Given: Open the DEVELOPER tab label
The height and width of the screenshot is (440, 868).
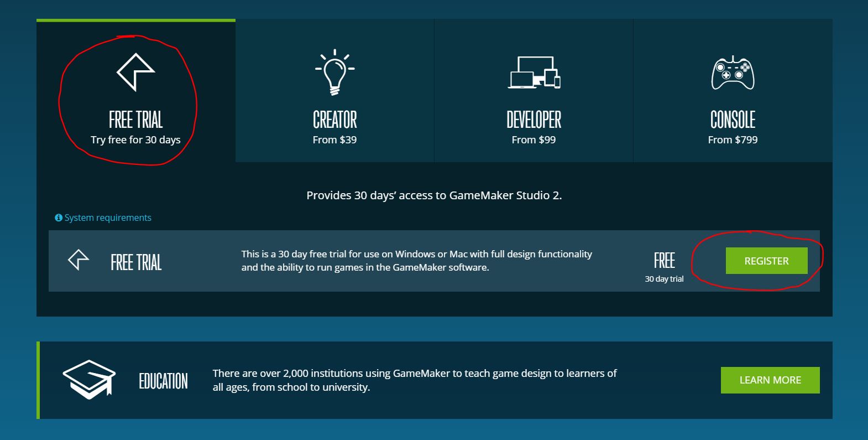Looking at the screenshot, I should 534,120.
